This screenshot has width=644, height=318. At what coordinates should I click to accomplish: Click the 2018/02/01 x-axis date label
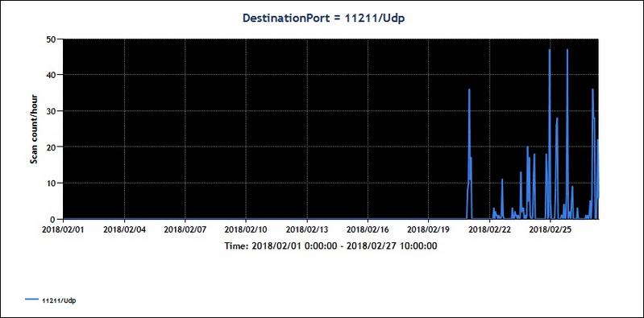[x=63, y=229]
